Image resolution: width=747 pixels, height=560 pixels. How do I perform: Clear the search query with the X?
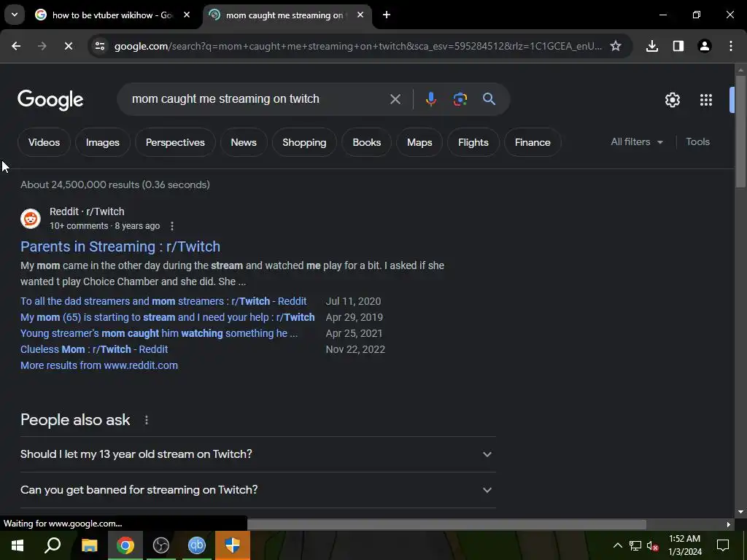coord(395,99)
